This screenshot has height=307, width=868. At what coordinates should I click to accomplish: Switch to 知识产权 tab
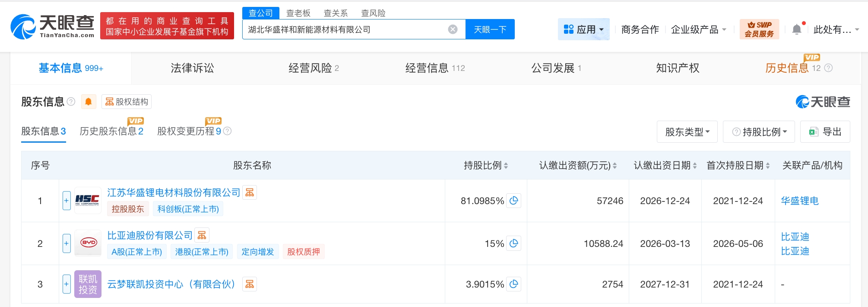click(x=678, y=68)
